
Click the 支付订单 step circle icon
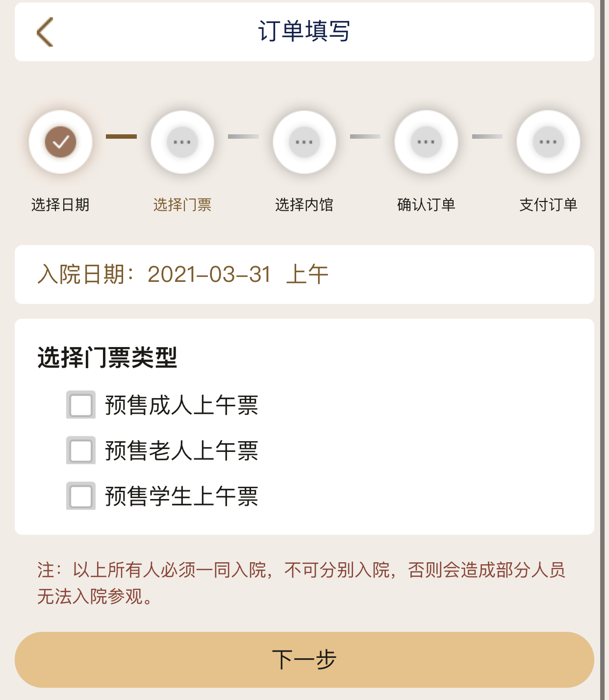548,142
